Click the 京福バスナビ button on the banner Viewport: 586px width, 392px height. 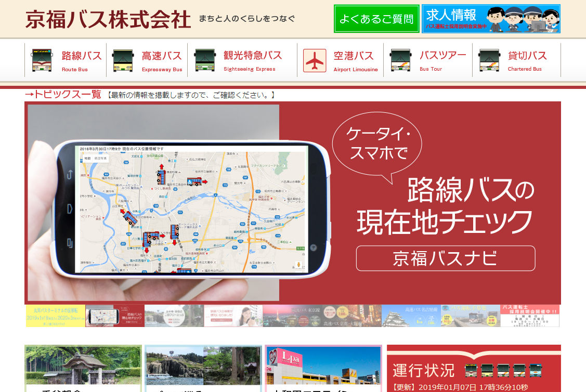click(x=446, y=258)
